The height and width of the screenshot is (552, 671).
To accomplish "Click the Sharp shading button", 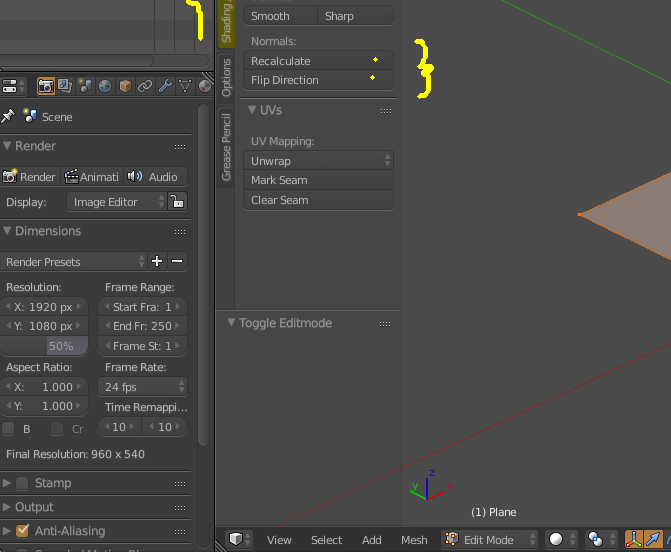I will pyautogui.click(x=355, y=16).
